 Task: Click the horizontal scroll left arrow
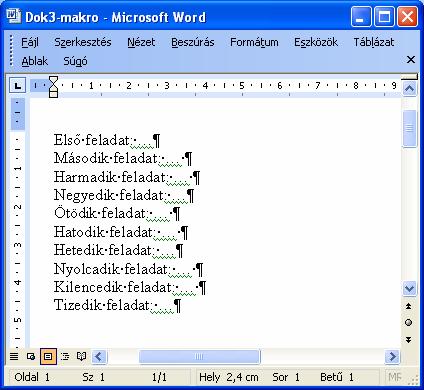pos(99,357)
